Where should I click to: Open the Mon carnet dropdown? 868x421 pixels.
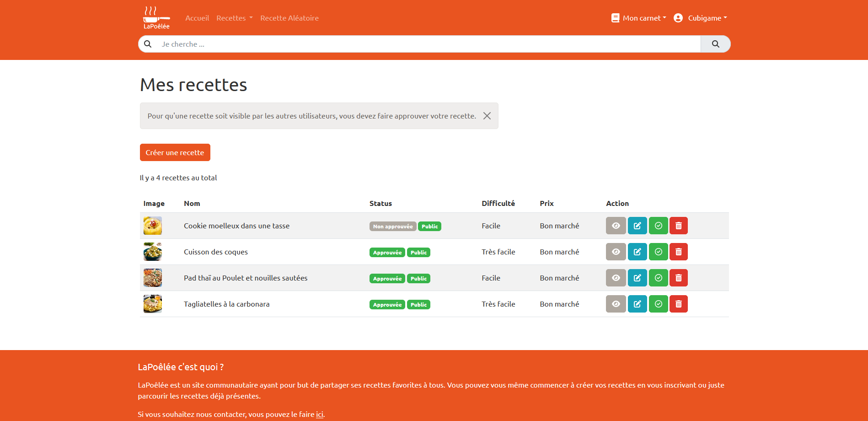[639, 18]
